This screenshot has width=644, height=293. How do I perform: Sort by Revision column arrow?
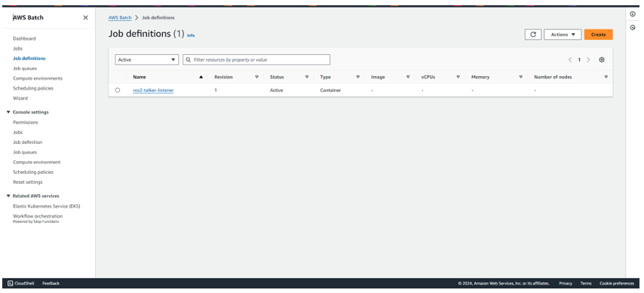coord(256,77)
